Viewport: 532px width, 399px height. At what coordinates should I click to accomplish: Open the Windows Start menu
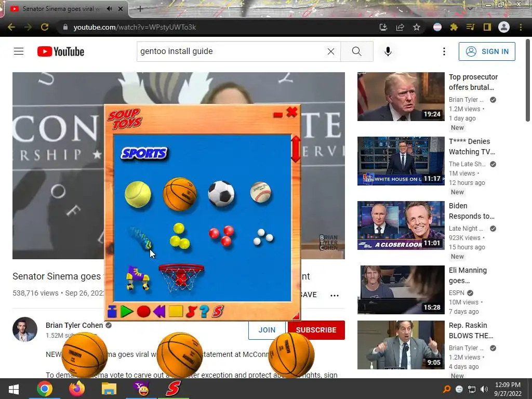[14, 389]
